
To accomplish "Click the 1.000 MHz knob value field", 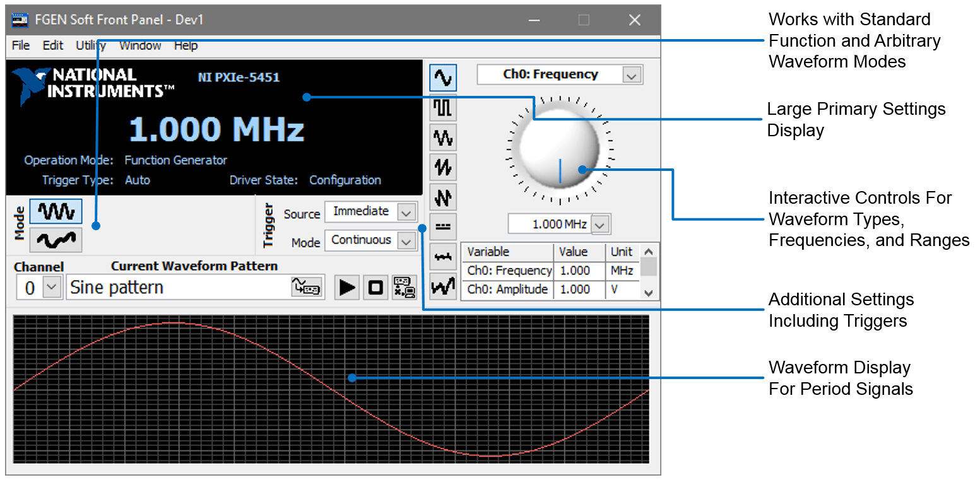I will (550, 224).
